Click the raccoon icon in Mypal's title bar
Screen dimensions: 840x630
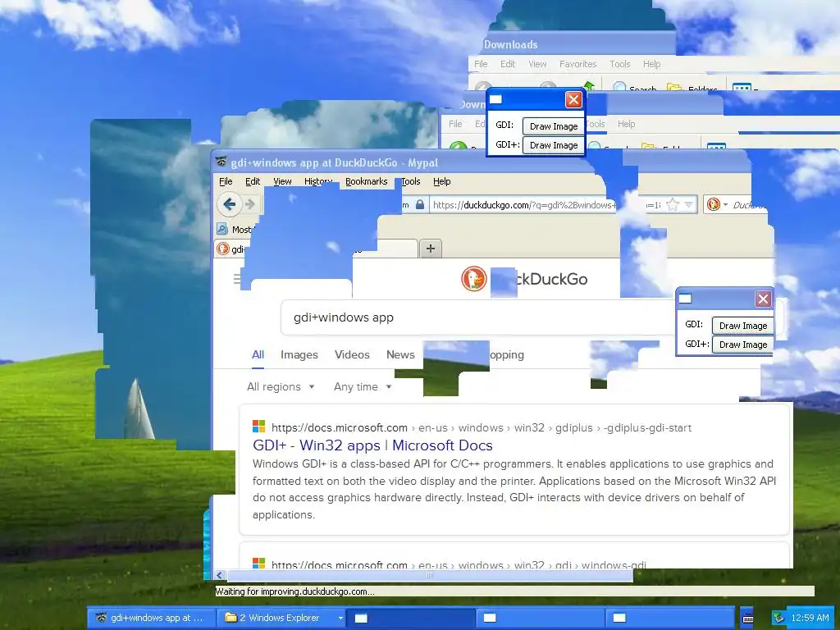point(221,162)
